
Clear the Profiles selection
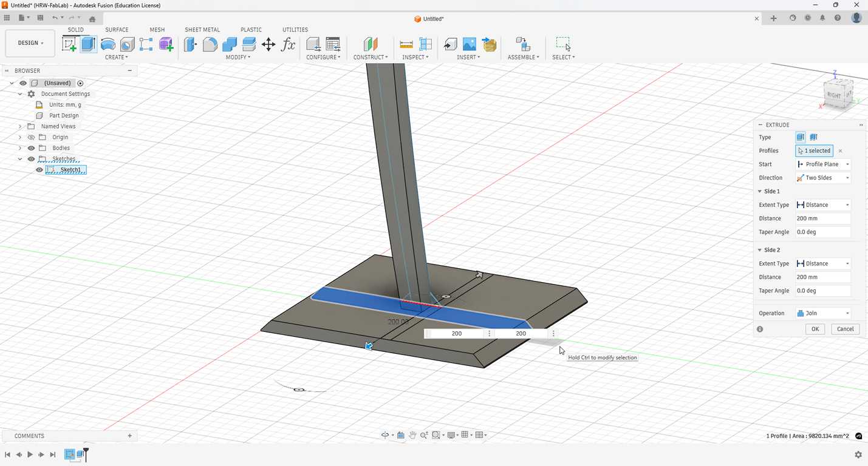pos(840,151)
